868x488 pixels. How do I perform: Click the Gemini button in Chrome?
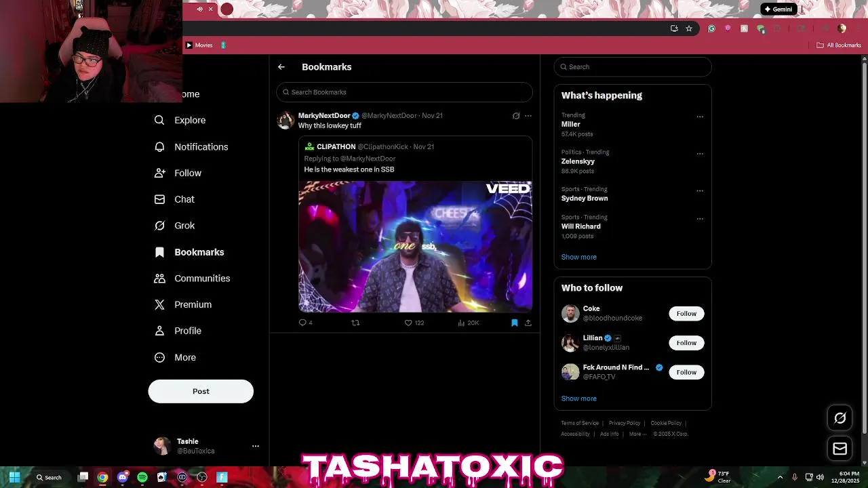click(x=778, y=9)
